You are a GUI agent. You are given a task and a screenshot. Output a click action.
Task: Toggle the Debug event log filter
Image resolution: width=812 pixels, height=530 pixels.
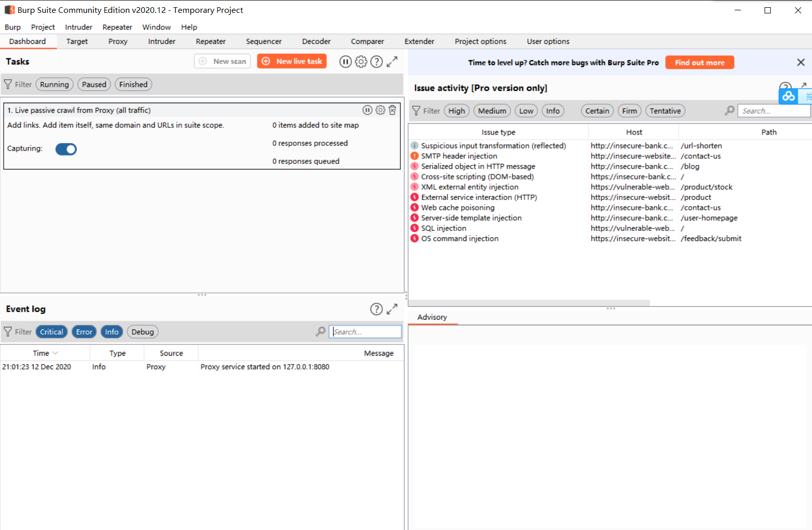point(143,332)
